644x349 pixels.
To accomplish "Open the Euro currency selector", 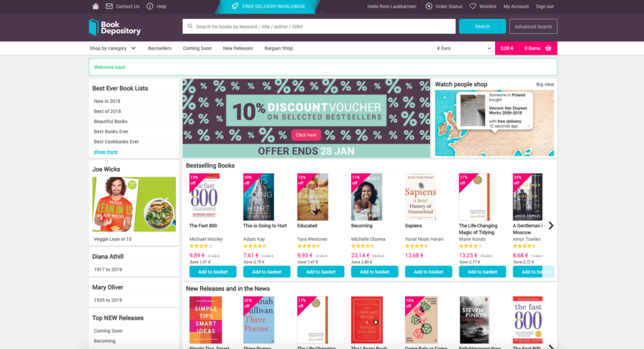I will click(464, 48).
